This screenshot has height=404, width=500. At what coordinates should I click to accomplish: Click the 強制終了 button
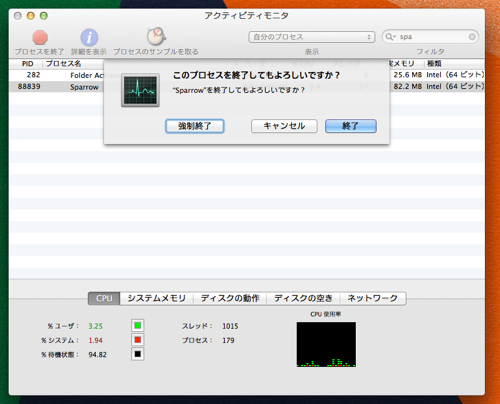tap(195, 126)
